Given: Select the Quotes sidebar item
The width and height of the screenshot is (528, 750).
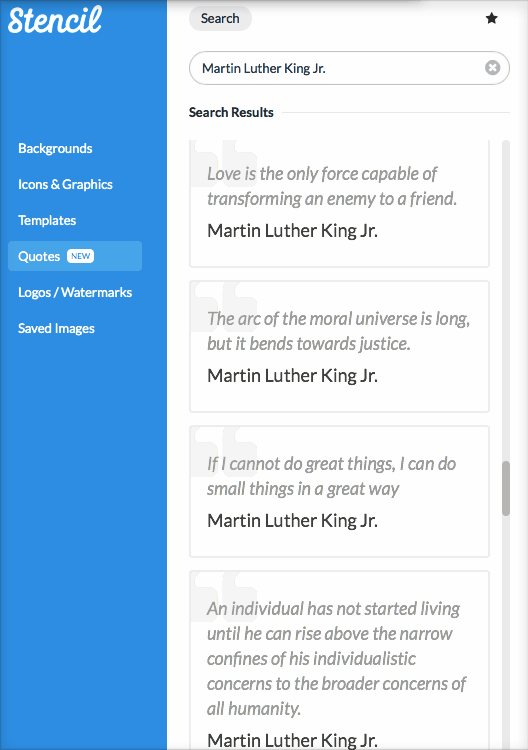Looking at the screenshot, I should tap(75, 256).
